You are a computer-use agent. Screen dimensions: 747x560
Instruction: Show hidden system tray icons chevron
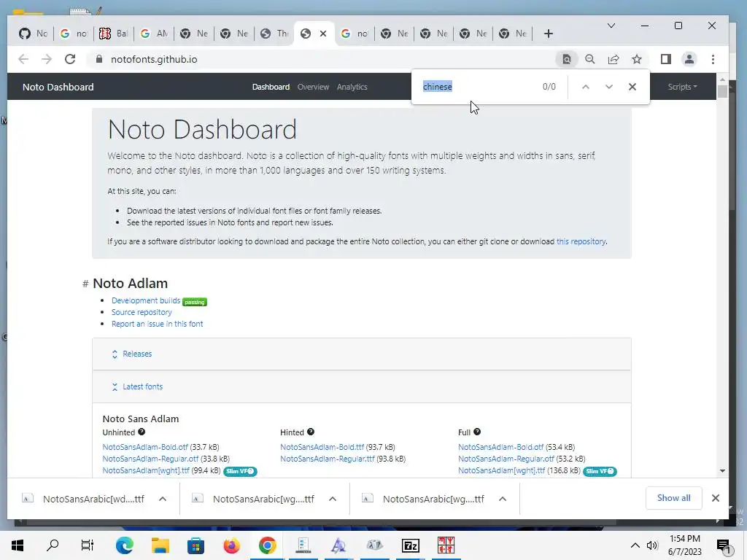[635, 545]
